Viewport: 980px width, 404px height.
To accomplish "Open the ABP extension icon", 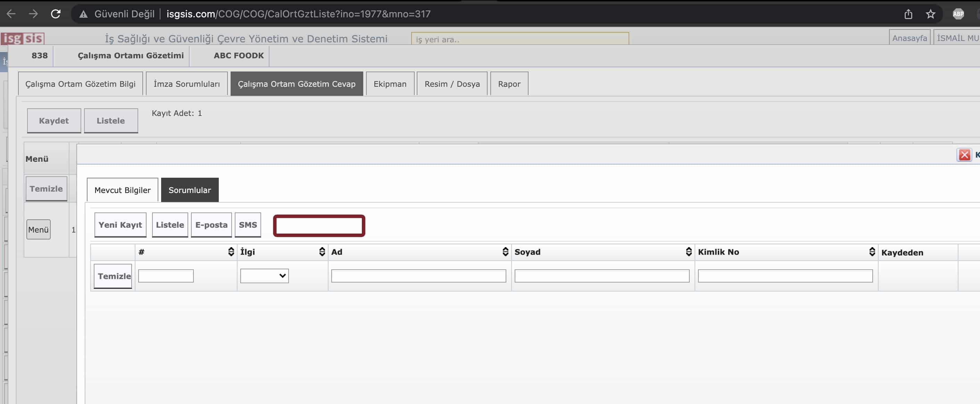I will (958, 14).
